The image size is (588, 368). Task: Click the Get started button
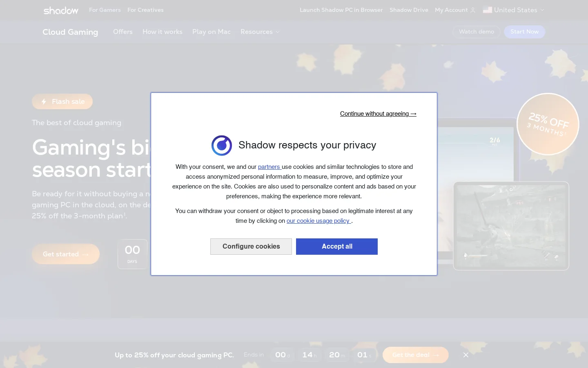(66, 254)
